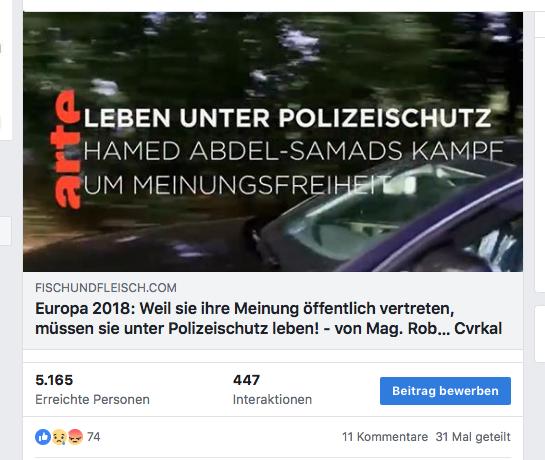Click the Interaktionen label
This screenshot has width=545, height=460.
pyautogui.click(x=272, y=400)
